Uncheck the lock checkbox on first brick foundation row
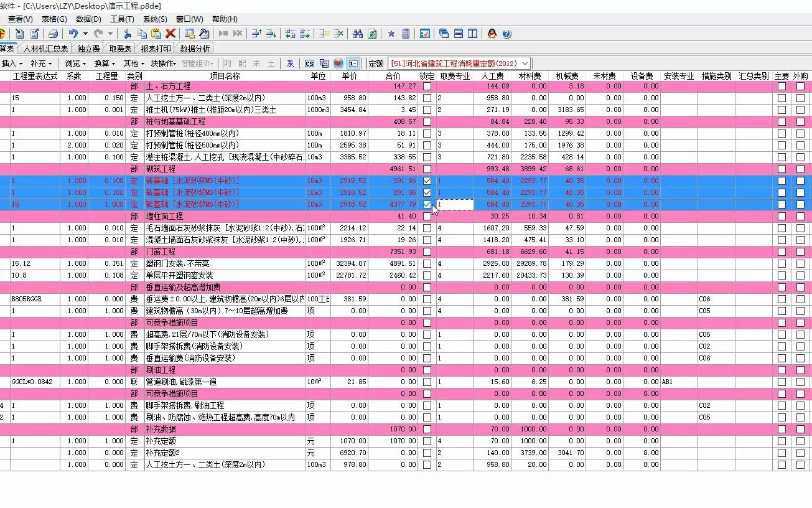The width and height of the screenshot is (812, 508). [x=427, y=181]
